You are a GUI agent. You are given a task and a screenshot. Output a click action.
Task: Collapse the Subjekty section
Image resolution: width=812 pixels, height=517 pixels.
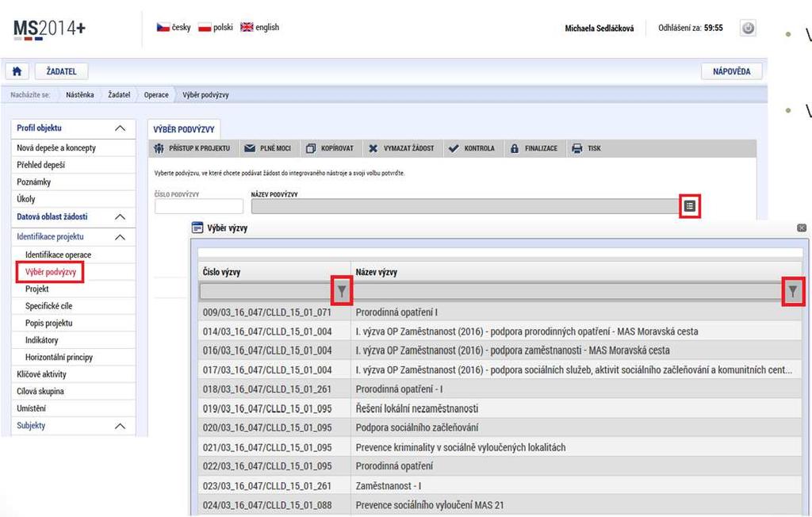click(x=120, y=426)
